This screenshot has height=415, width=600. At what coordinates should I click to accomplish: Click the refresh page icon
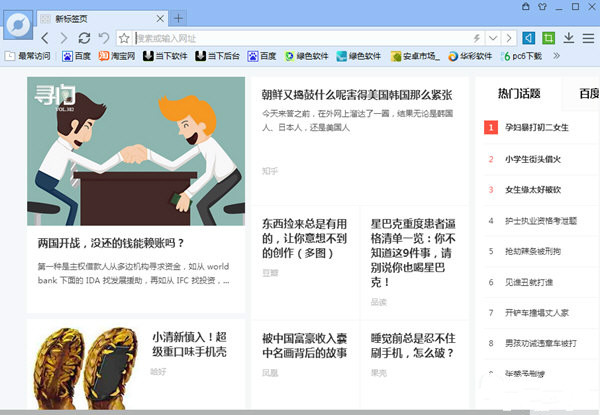point(84,38)
